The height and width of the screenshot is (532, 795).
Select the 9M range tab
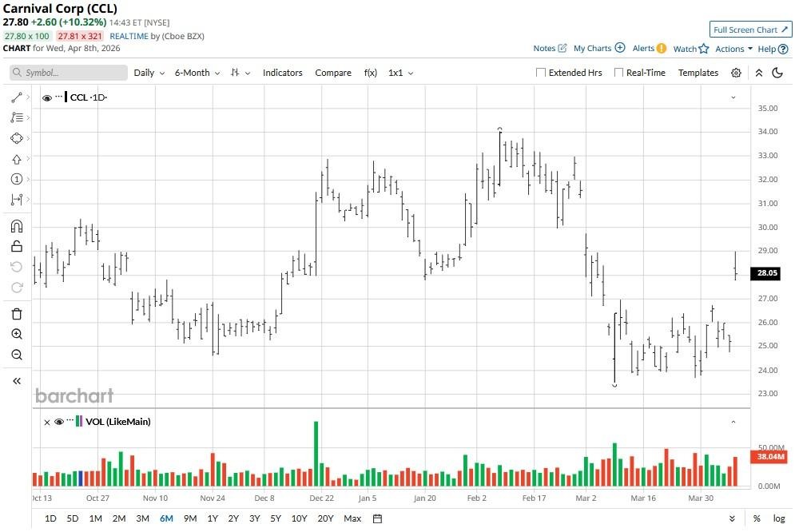(x=190, y=518)
